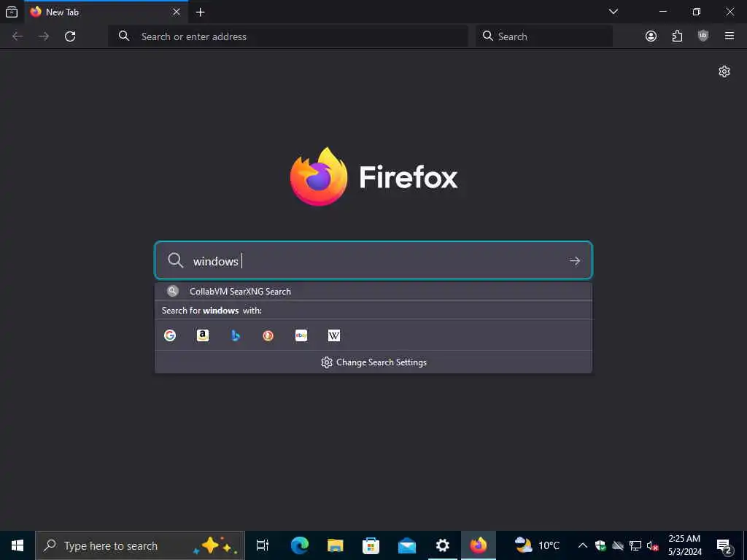Open muted volume tray icon

(x=653, y=545)
